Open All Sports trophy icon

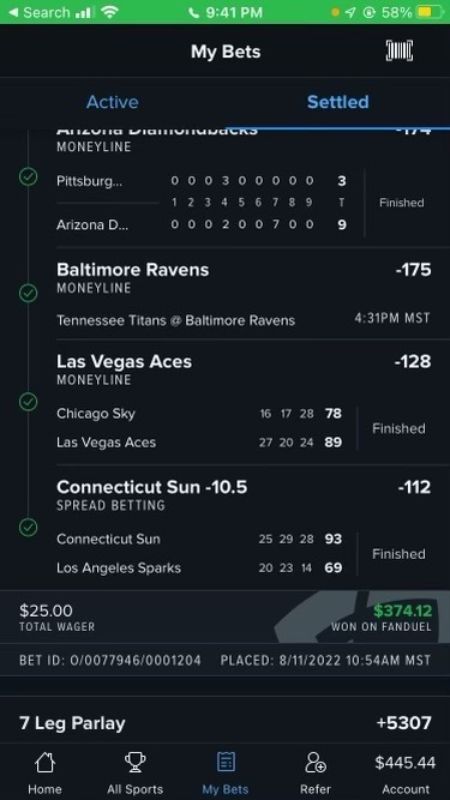coord(135,763)
